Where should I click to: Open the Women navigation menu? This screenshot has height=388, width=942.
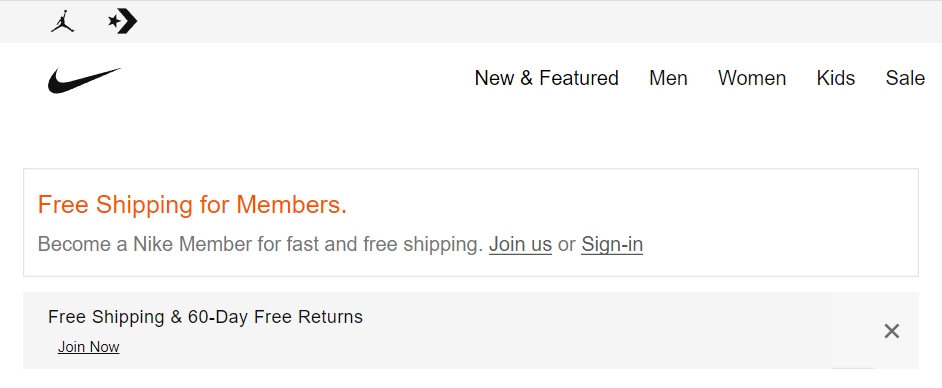tap(752, 78)
